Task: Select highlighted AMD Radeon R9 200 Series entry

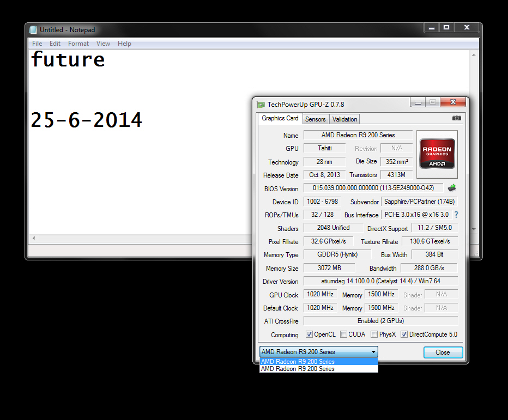Action: pos(319,361)
